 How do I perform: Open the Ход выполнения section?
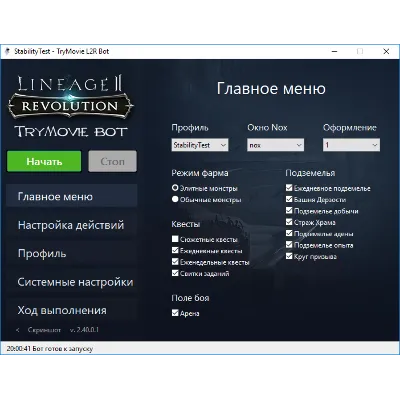point(72,310)
